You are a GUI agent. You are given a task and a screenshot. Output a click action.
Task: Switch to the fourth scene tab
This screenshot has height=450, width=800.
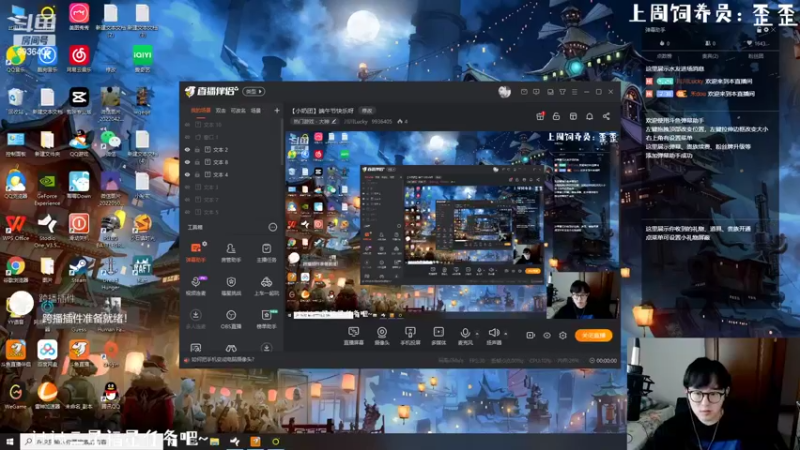(x=256, y=110)
